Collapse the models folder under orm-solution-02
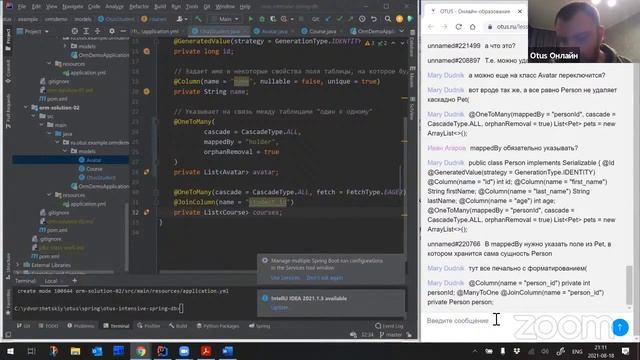The width and height of the screenshot is (640, 360). tap(65, 151)
